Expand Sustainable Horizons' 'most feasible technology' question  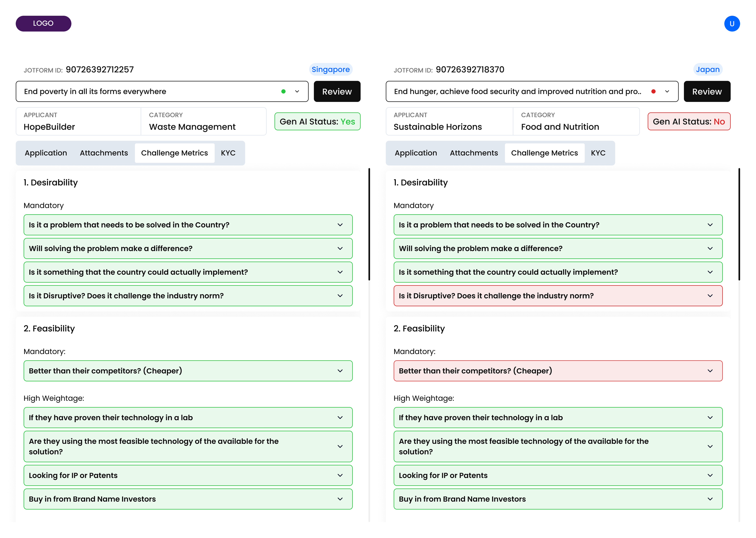coord(558,447)
